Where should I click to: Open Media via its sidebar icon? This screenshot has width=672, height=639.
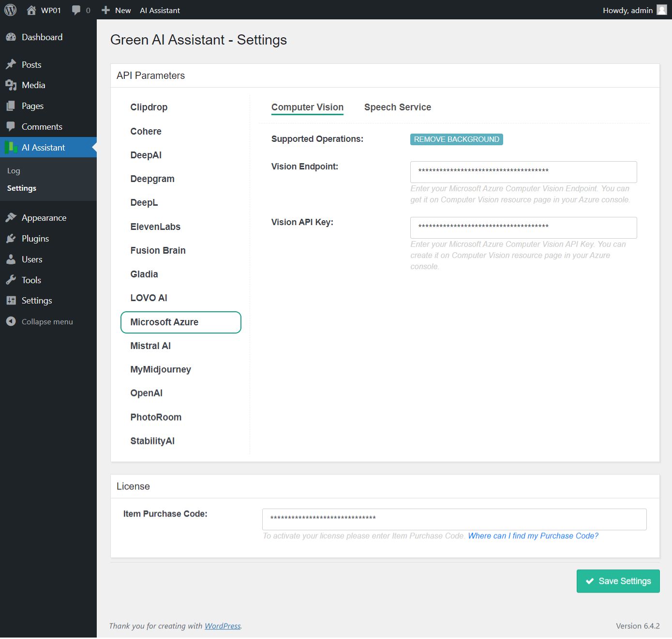point(11,85)
